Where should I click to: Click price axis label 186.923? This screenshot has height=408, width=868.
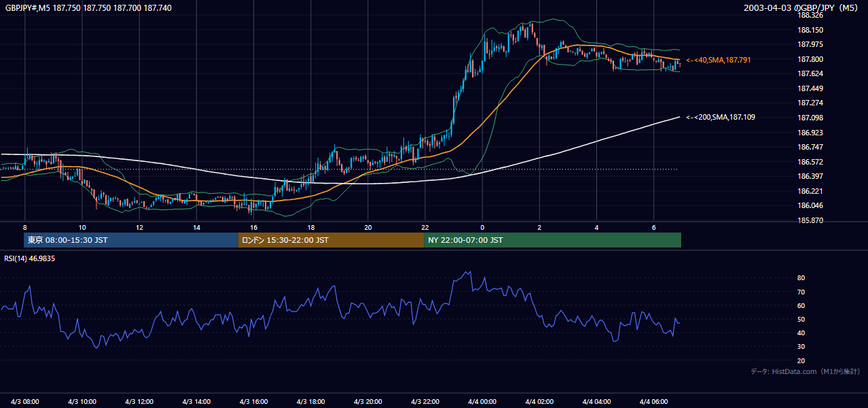[810, 133]
